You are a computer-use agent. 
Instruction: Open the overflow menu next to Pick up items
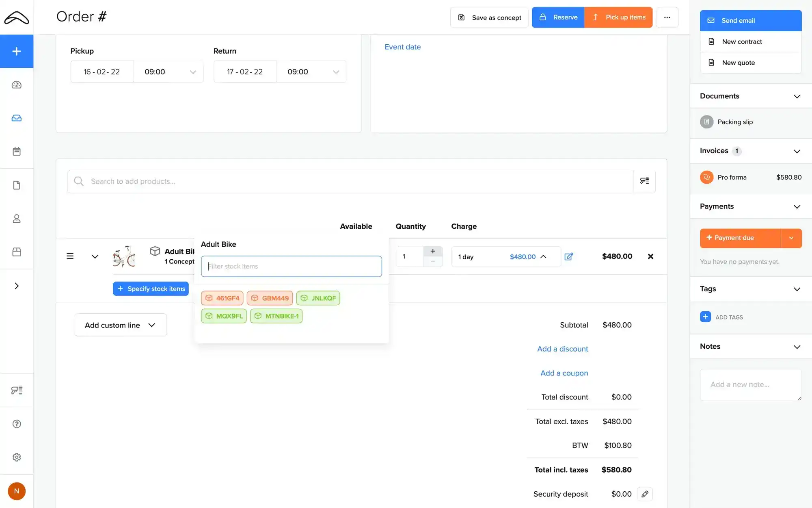point(667,17)
